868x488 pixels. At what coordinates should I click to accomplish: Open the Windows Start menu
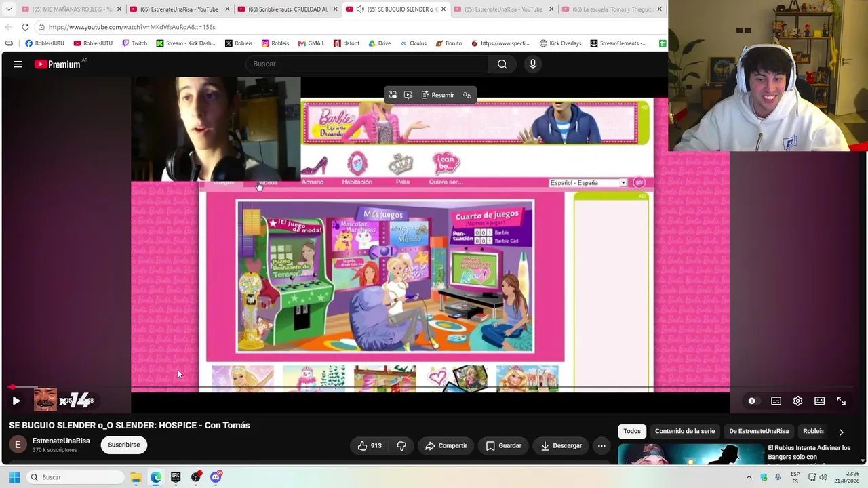14,477
